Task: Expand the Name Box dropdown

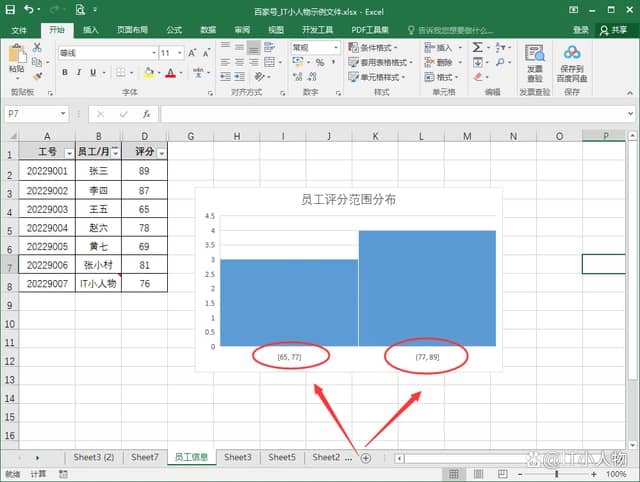Action: tap(64, 114)
